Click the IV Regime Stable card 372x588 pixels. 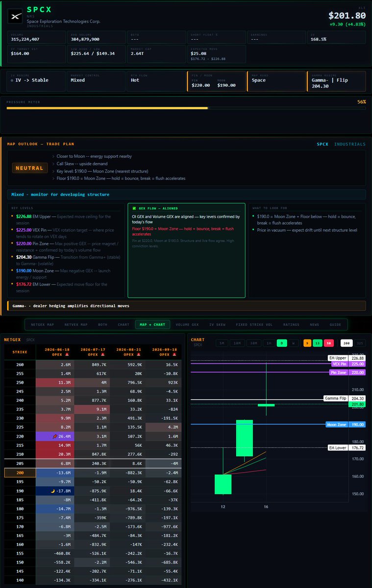(x=36, y=81)
